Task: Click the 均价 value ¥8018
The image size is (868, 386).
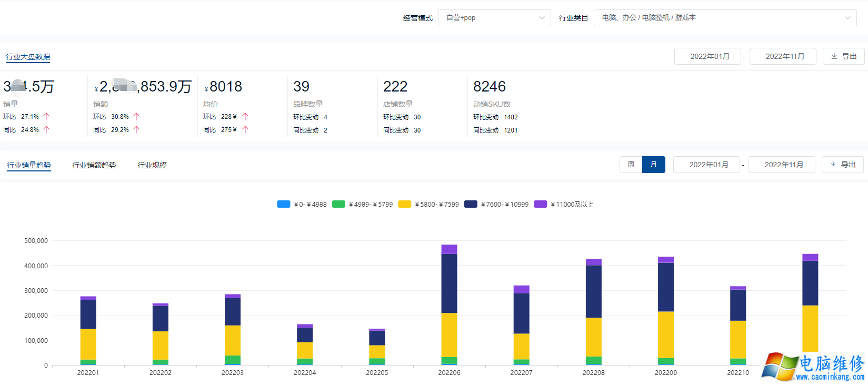Action: click(x=223, y=87)
